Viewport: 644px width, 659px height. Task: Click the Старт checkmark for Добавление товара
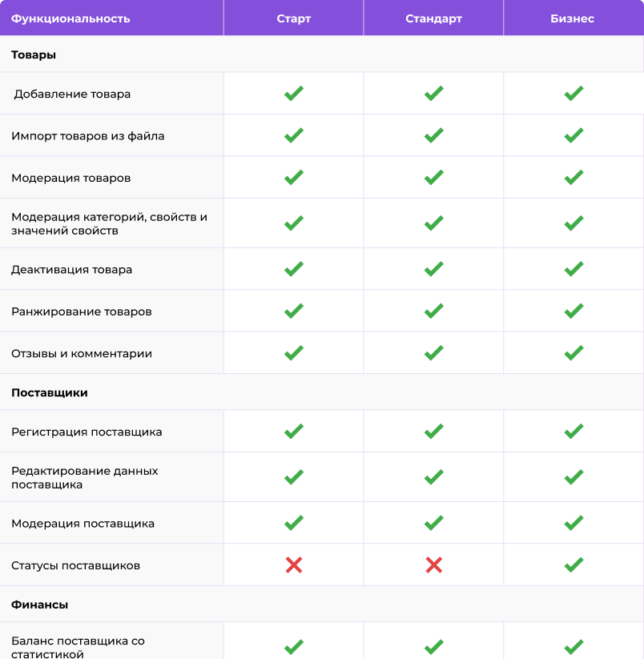[x=294, y=94]
